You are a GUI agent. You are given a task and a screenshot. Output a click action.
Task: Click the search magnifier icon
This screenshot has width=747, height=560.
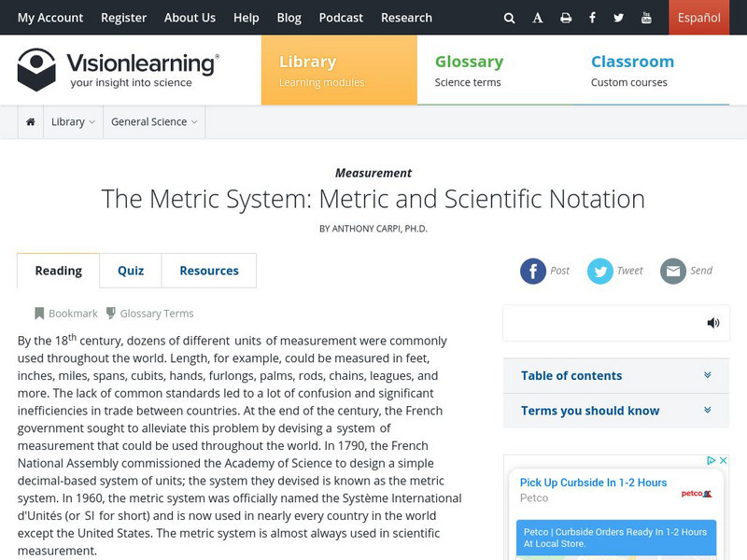click(x=509, y=18)
